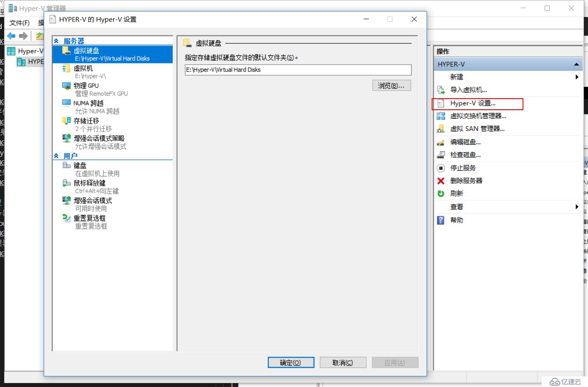Click the blue 帮助 question mark icon
The width and height of the screenshot is (588, 387).
[x=441, y=220]
